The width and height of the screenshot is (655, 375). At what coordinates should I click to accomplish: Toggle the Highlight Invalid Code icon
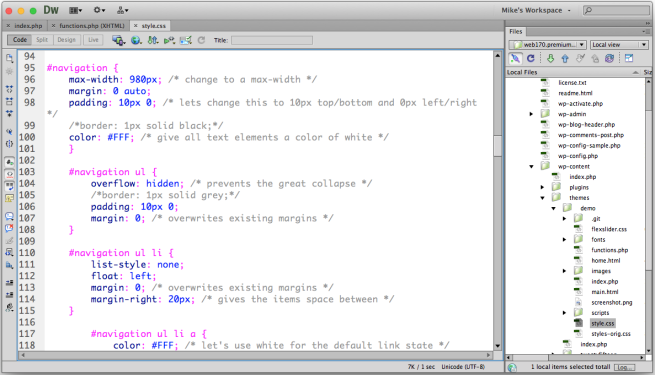[x=9, y=174]
